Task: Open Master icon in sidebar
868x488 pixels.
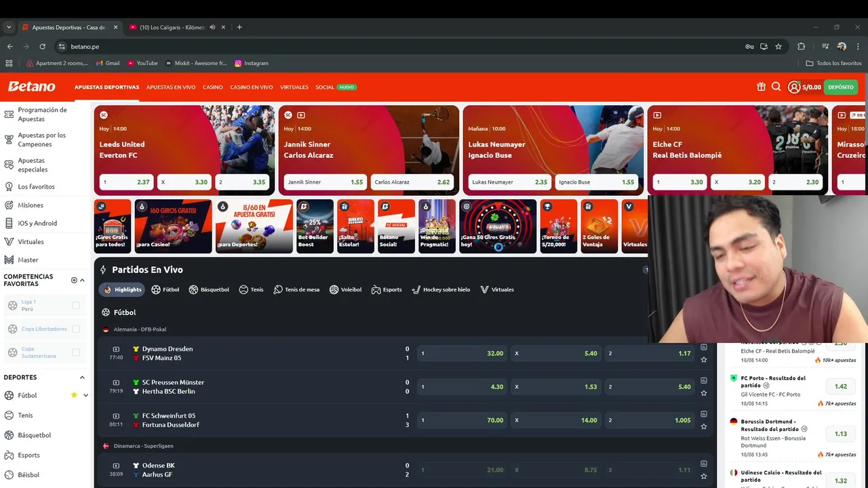Action: (x=9, y=260)
